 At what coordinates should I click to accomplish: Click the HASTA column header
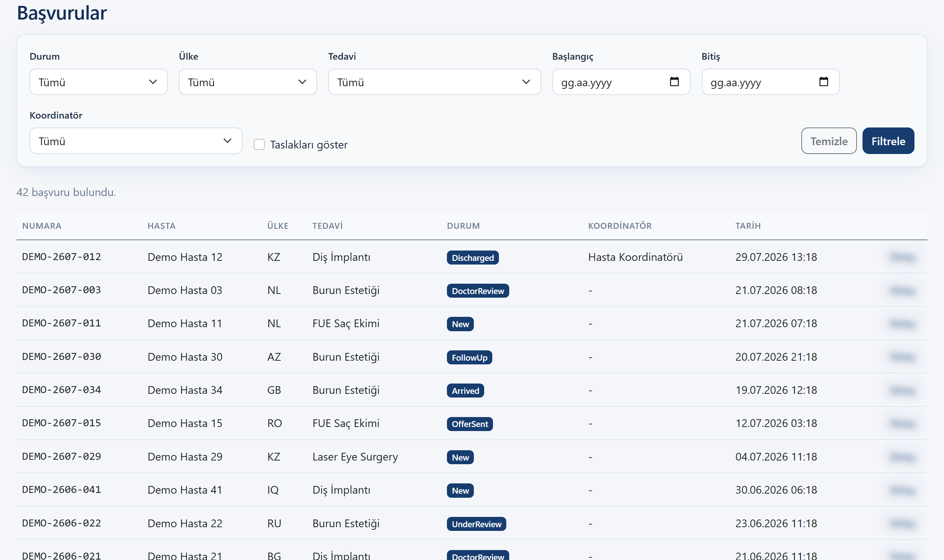(x=162, y=226)
